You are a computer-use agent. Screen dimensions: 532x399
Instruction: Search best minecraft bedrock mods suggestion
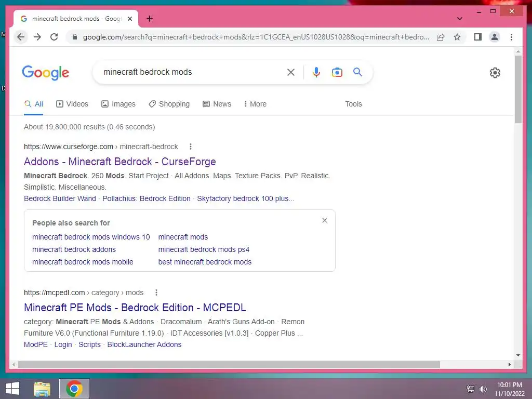pos(205,262)
